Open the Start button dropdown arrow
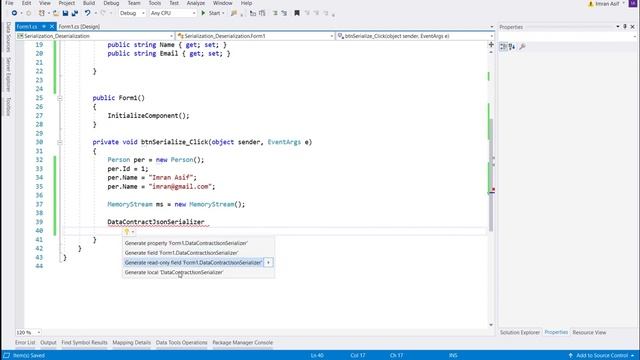The height and width of the screenshot is (360, 640). click(x=223, y=13)
